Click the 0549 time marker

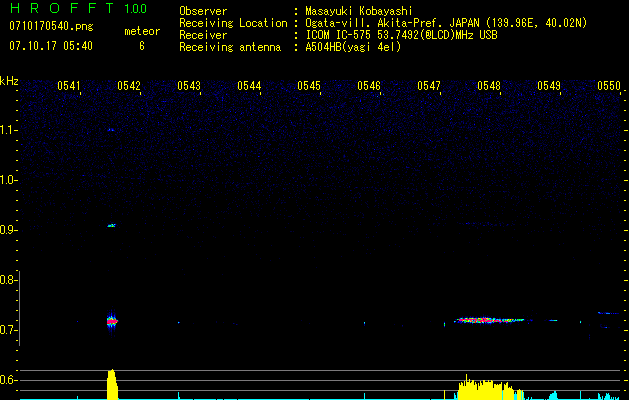click(x=549, y=86)
